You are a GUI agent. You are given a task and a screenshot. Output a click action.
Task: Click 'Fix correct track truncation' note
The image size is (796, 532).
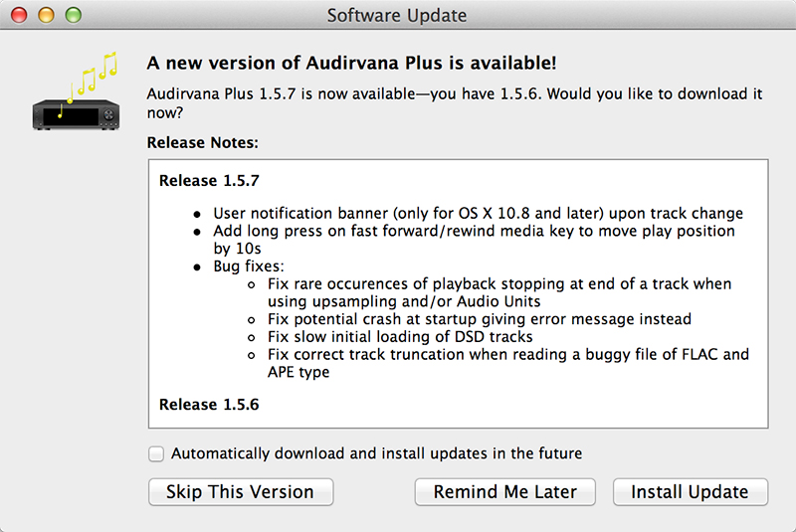click(x=508, y=363)
